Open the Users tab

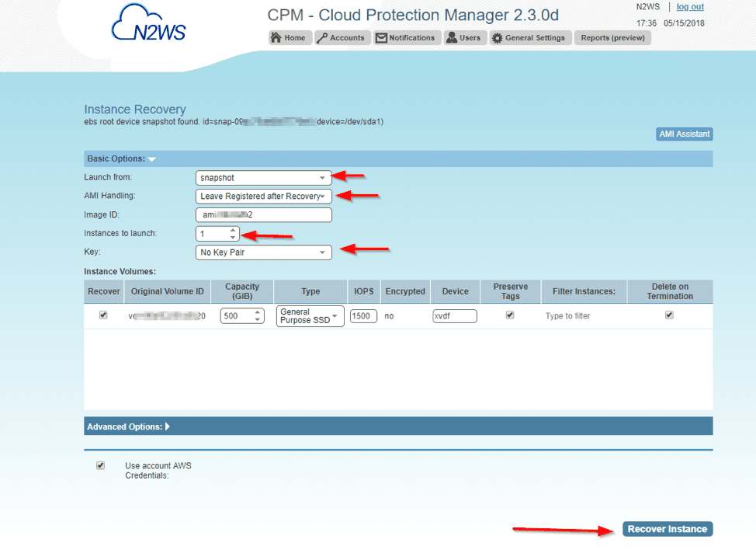pos(465,37)
